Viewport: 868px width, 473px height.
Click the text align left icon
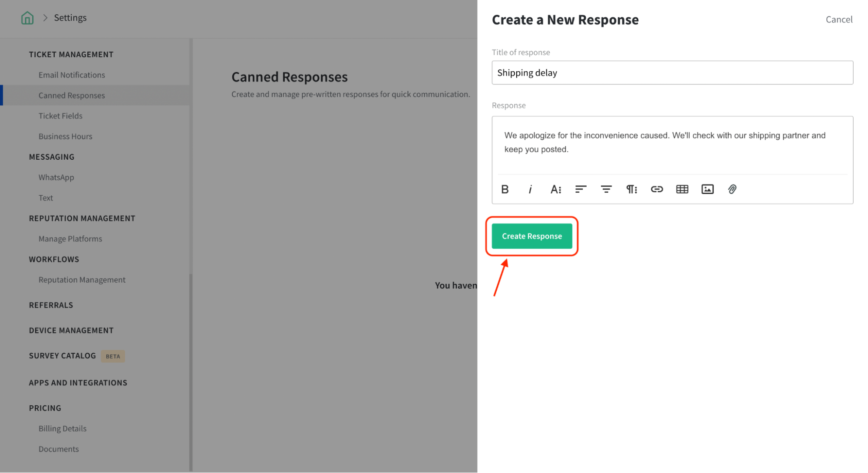(x=581, y=189)
